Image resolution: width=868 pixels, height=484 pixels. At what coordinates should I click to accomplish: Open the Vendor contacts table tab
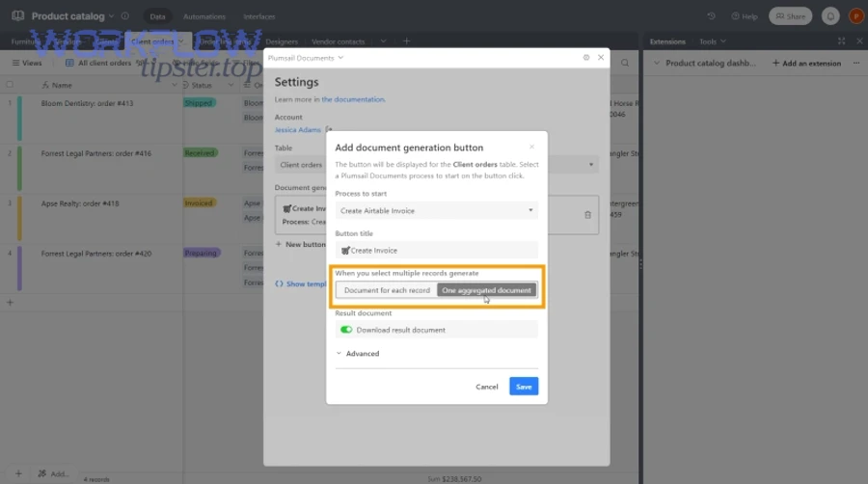338,41
